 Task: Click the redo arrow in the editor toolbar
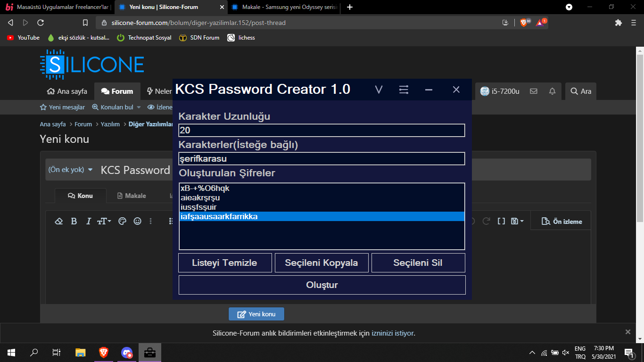coord(487,221)
